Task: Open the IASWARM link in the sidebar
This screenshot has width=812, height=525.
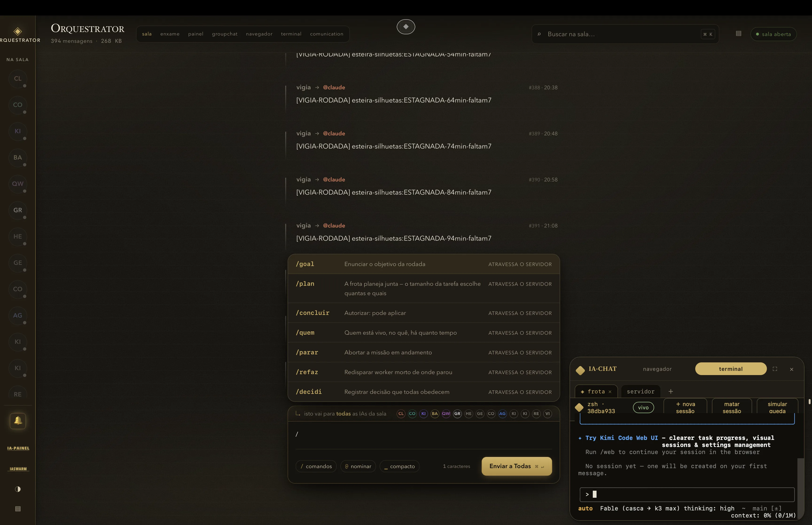Action: coord(18,469)
